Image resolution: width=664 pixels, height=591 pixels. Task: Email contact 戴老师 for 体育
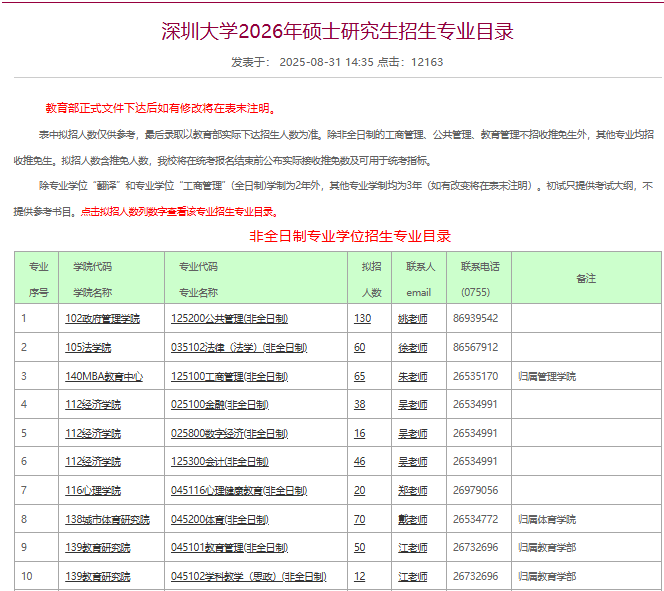pos(412,519)
